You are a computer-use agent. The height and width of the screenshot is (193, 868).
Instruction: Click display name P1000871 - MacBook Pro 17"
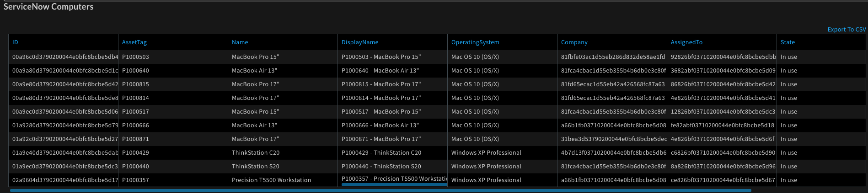click(381, 139)
